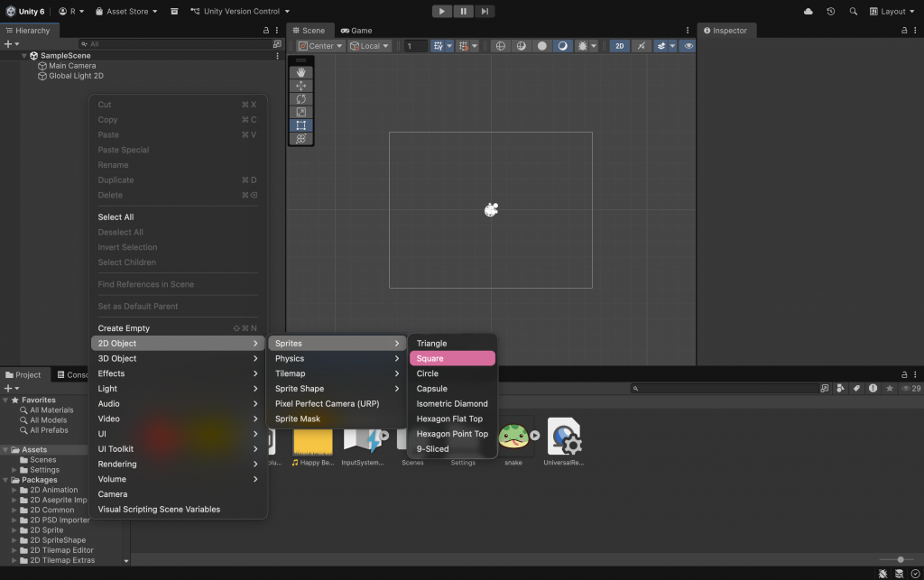
Task: Choose 9-Sliced sprite option
Action: pyautogui.click(x=452, y=448)
